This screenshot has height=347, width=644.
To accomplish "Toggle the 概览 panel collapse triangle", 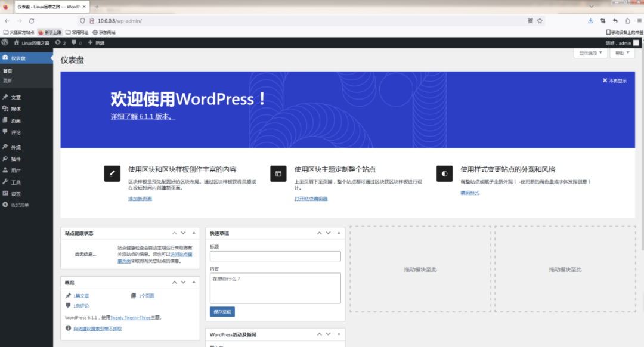I will [193, 283].
